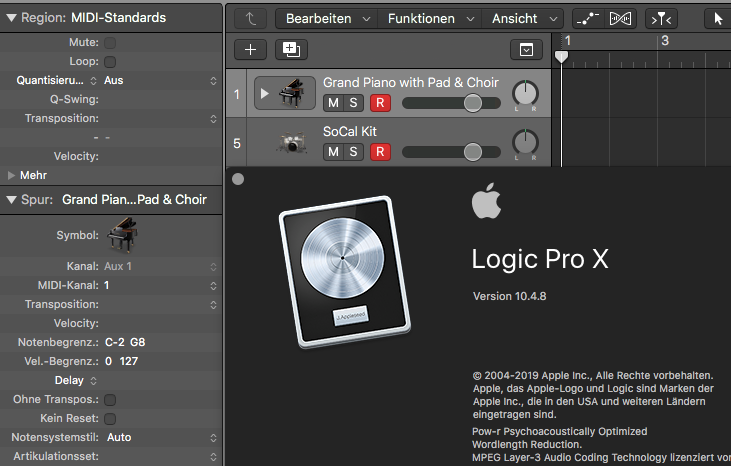Open the Ansicht menu
Viewport: 731px width, 466px height.
[x=523, y=19]
